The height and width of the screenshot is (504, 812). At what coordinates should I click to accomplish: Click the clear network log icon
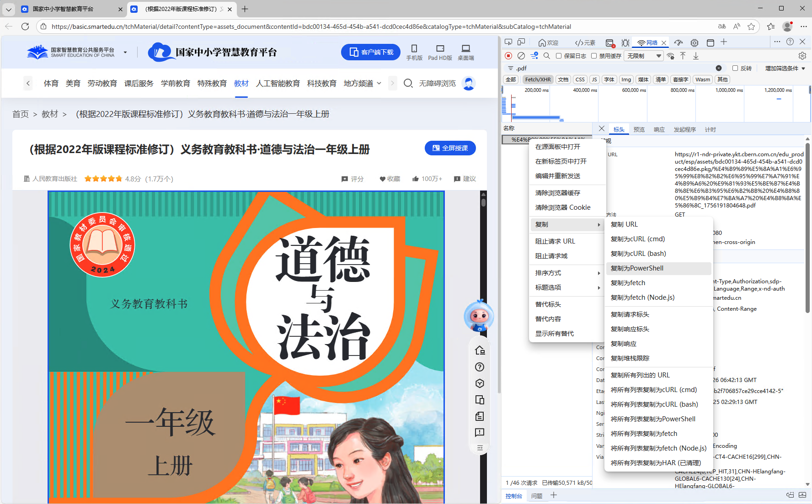[x=521, y=56]
